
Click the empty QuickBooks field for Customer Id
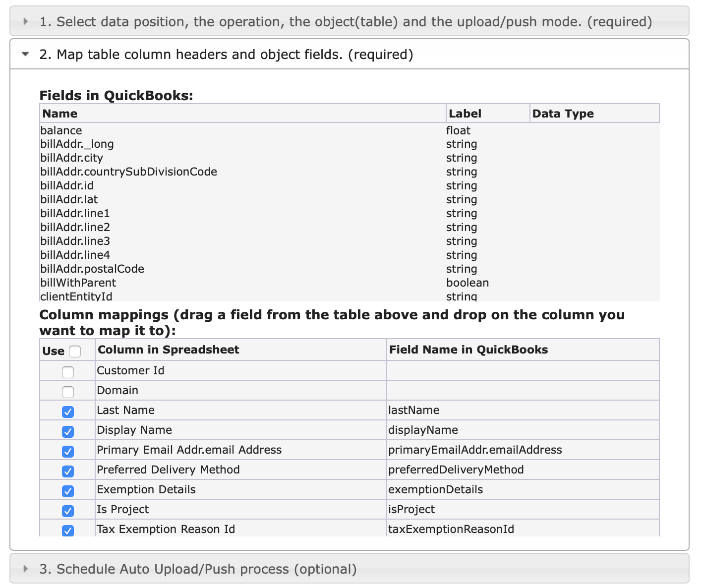(523, 370)
